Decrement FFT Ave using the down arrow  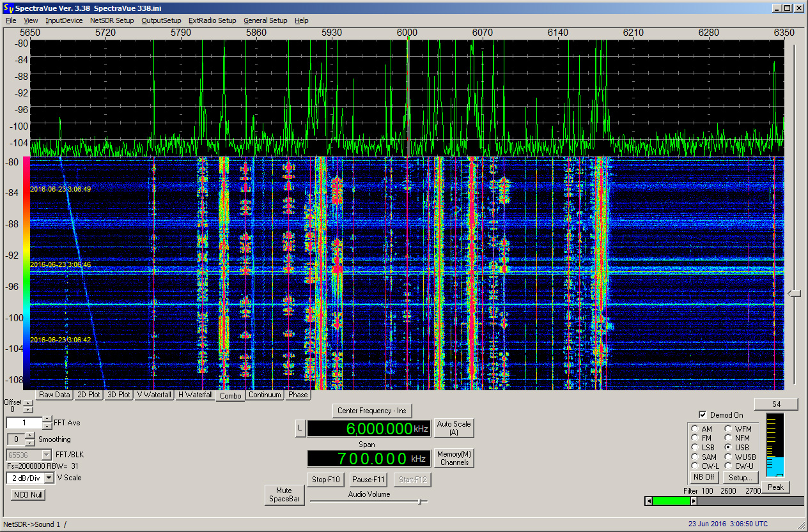click(x=47, y=426)
